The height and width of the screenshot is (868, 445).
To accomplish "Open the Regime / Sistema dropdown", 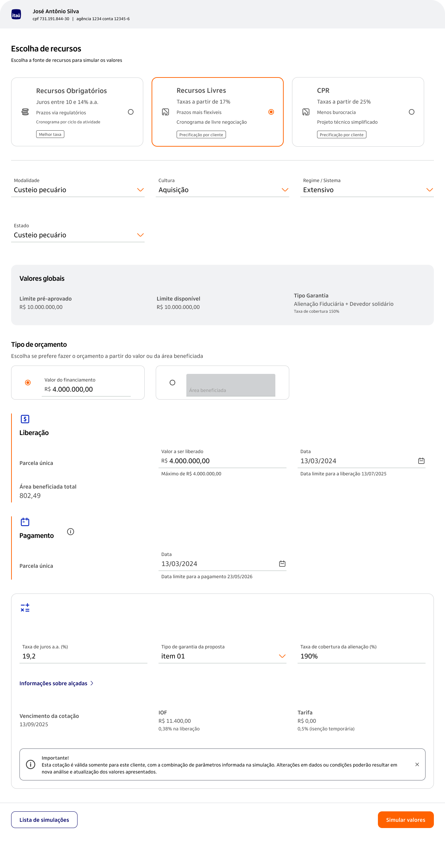I will click(x=367, y=190).
